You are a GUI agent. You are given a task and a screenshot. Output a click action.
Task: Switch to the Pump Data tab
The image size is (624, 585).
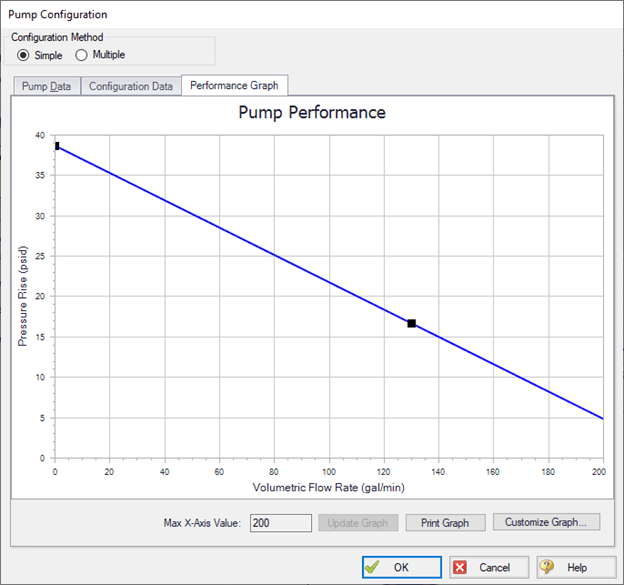47,86
